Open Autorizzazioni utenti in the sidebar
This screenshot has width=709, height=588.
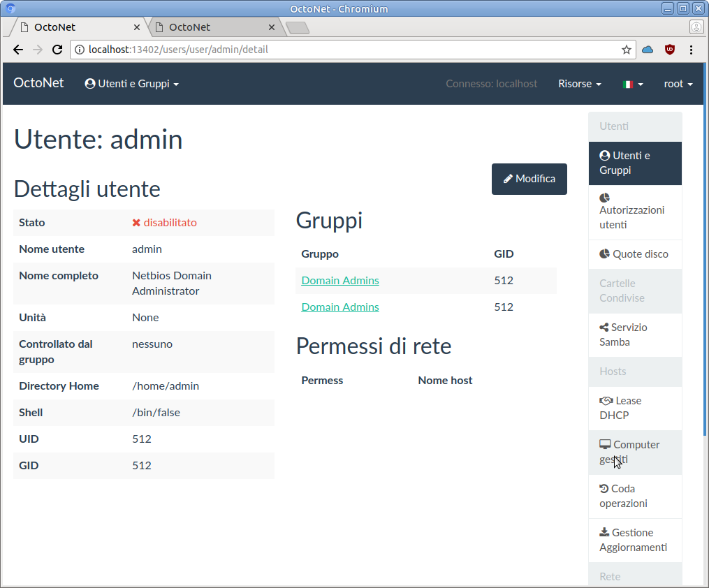coord(635,212)
